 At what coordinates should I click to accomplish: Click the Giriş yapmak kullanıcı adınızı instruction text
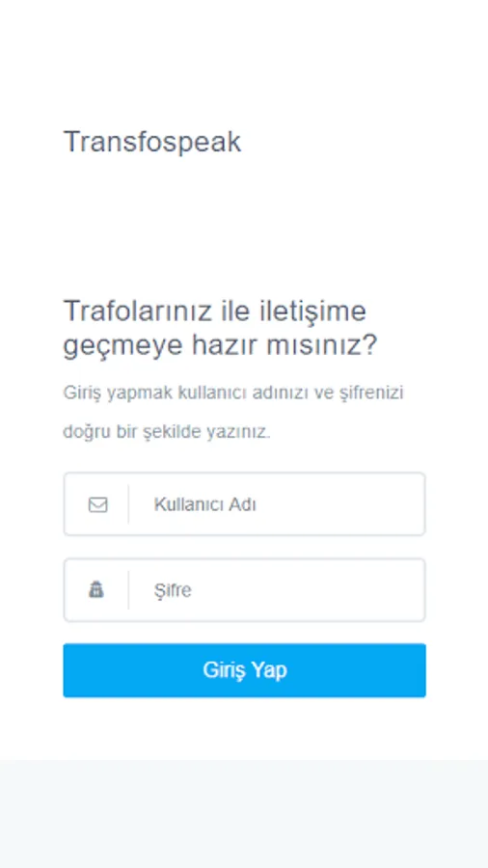(x=233, y=393)
